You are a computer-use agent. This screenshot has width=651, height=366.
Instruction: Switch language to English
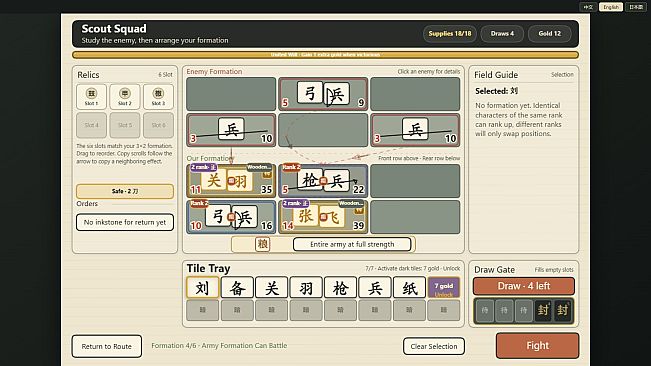611,7
